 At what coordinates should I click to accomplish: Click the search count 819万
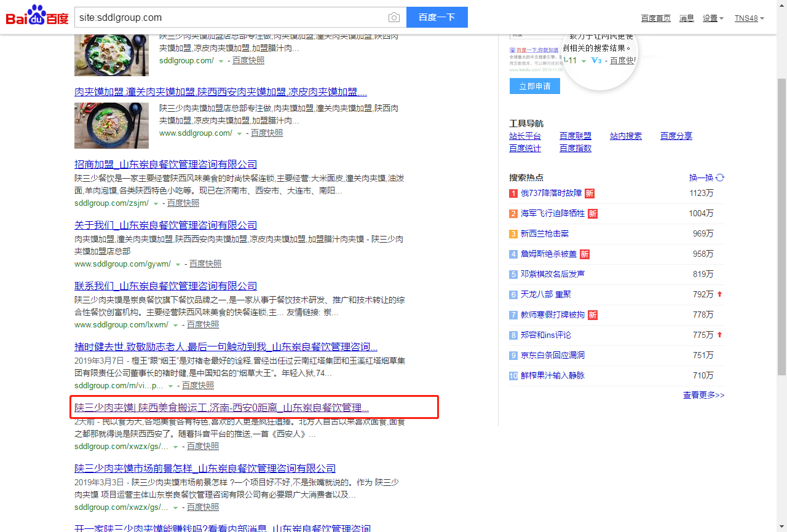(703, 275)
